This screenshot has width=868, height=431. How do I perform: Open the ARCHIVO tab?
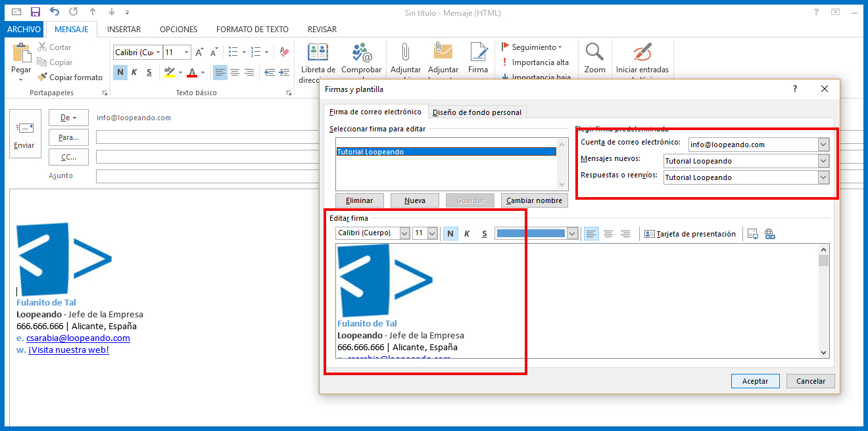(24, 30)
